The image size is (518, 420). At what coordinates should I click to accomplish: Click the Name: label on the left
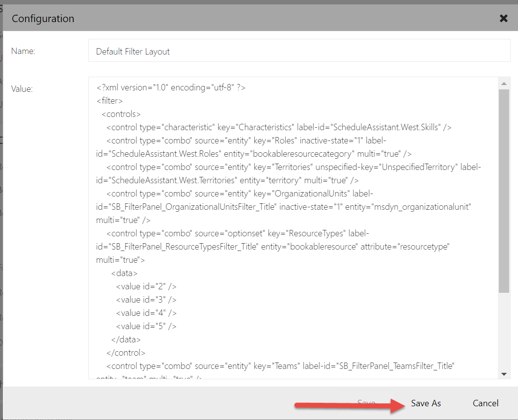(x=23, y=51)
